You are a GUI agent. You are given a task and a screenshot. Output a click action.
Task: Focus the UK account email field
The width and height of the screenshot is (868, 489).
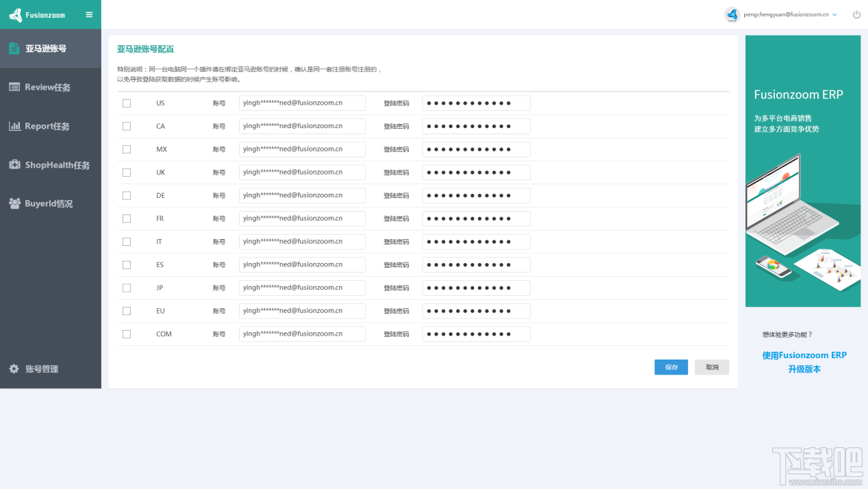click(x=302, y=173)
